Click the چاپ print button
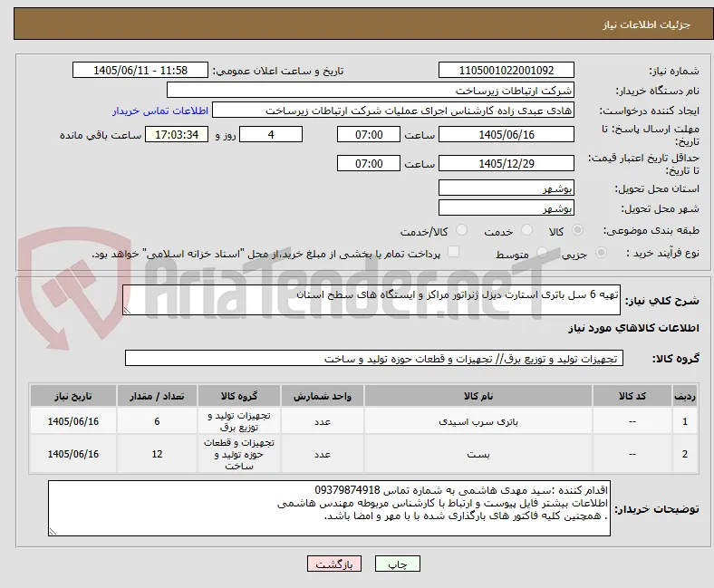The height and width of the screenshot is (588, 714). tap(398, 564)
